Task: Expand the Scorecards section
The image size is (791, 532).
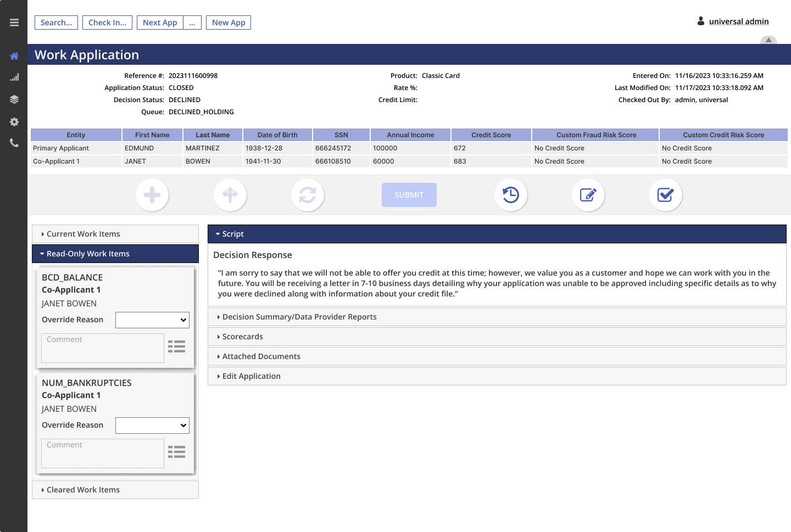Action: coord(243,336)
